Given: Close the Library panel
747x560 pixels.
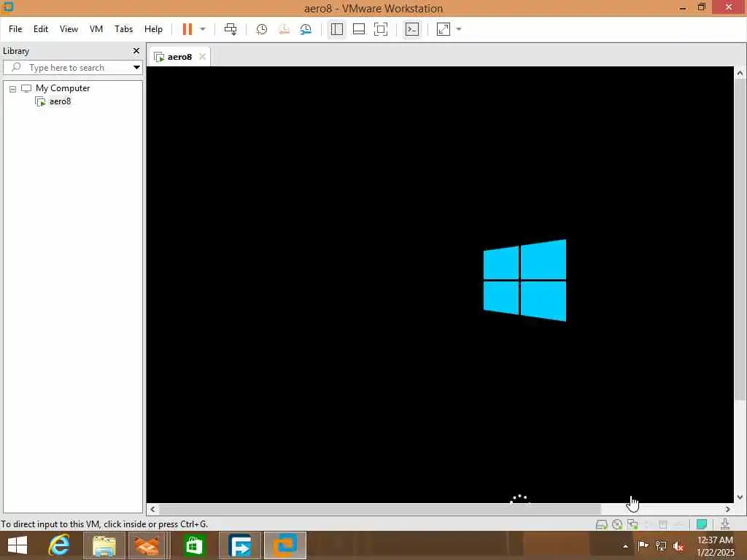Looking at the screenshot, I should point(136,50).
